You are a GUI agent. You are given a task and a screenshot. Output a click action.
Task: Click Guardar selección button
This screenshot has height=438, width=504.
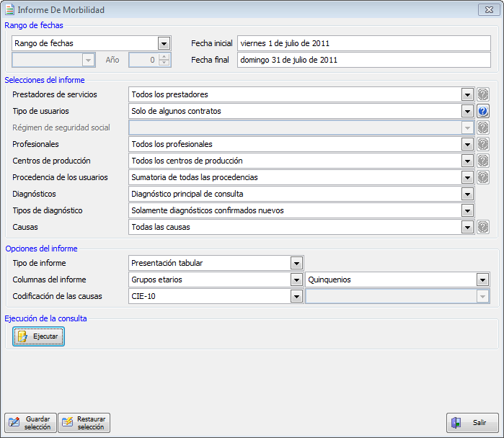(30, 423)
